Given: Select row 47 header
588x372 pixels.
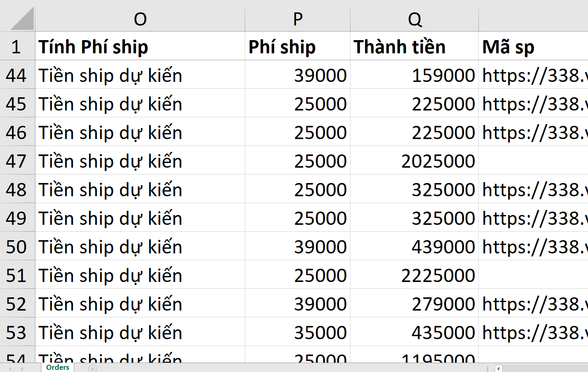Looking at the screenshot, I should 17,161.
